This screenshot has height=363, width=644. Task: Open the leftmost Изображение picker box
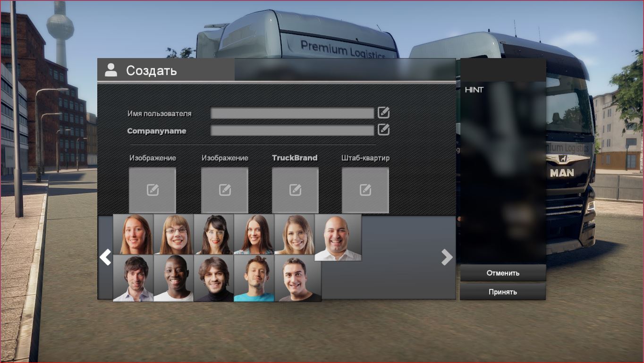tap(153, 190)
